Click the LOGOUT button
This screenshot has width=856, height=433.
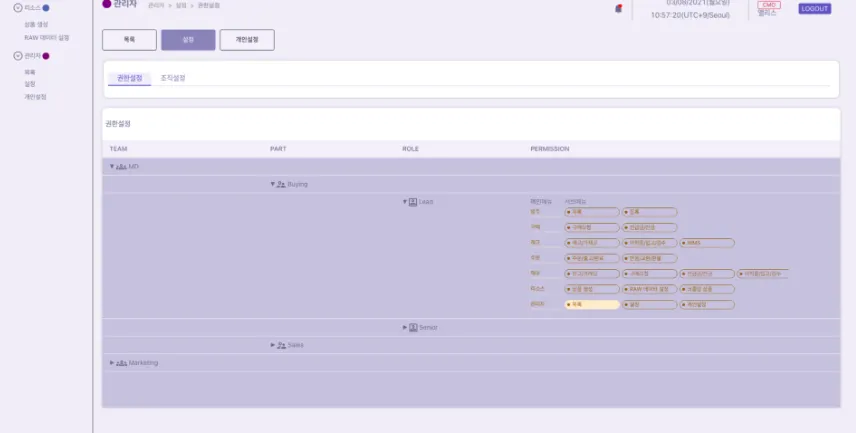(815, 9)
